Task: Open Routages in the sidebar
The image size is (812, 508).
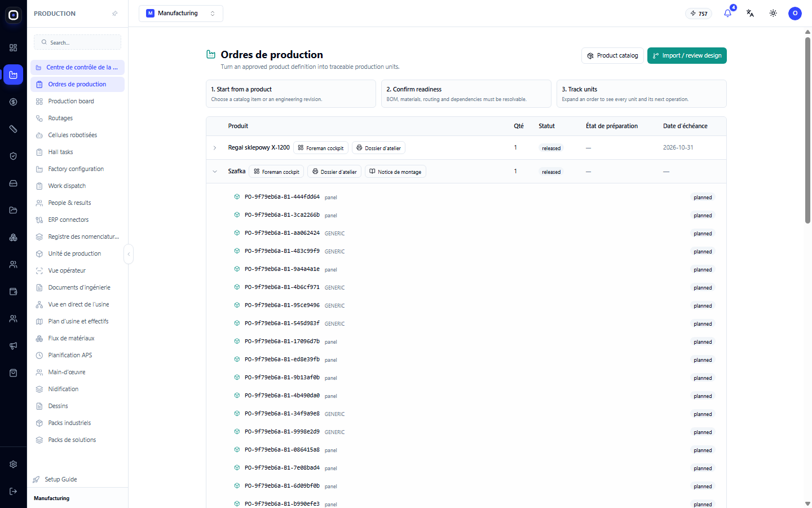Action: (x=77, y=119)
